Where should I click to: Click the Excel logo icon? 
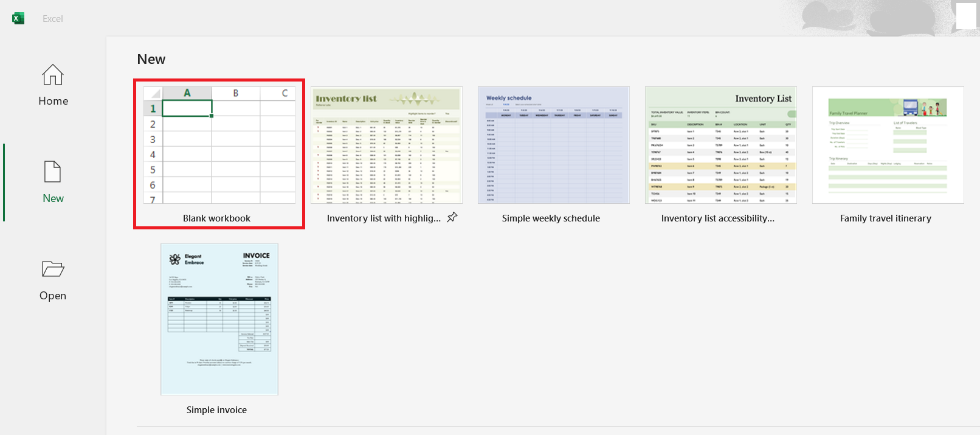[18, 18]
